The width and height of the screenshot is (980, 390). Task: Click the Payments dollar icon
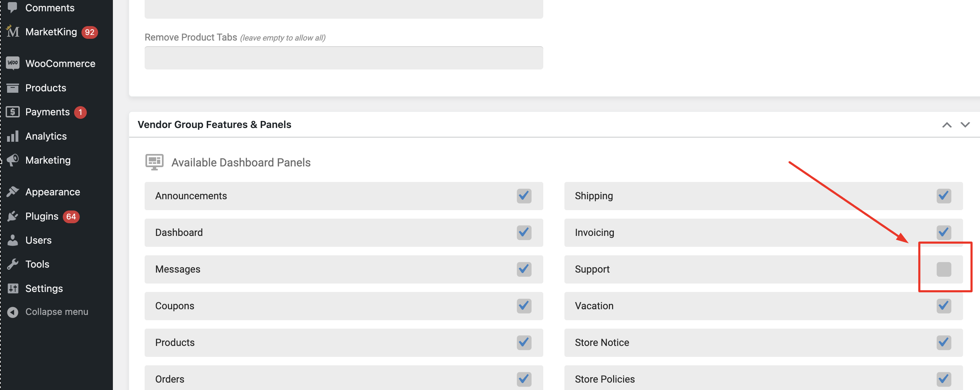(x=13, y=112)
